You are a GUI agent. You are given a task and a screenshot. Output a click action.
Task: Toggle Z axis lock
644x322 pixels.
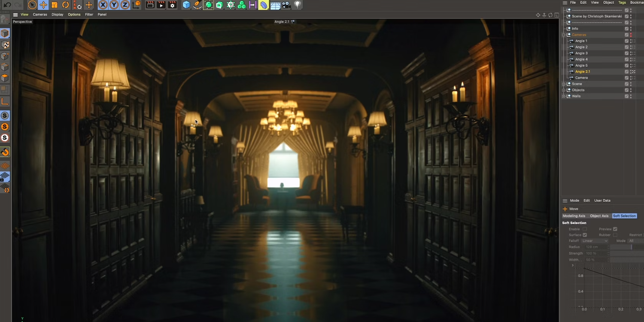pyautogui.click(x=125, y=5)
